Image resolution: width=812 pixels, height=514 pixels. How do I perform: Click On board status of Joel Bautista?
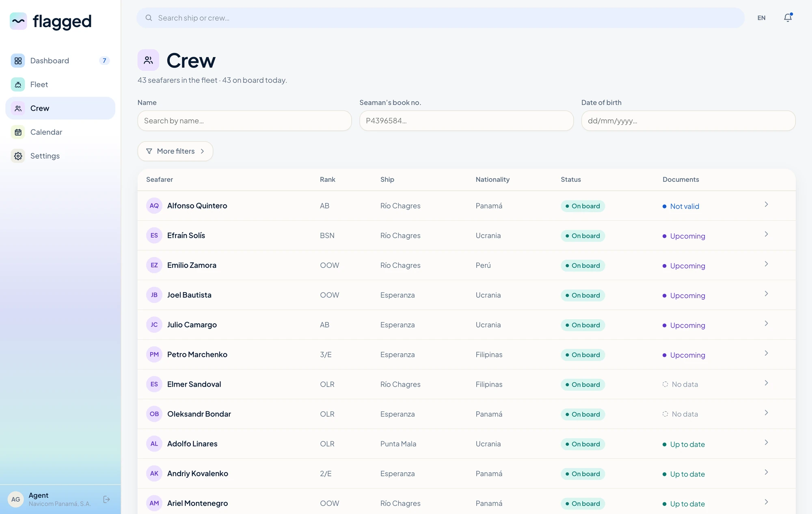[583, 295]
